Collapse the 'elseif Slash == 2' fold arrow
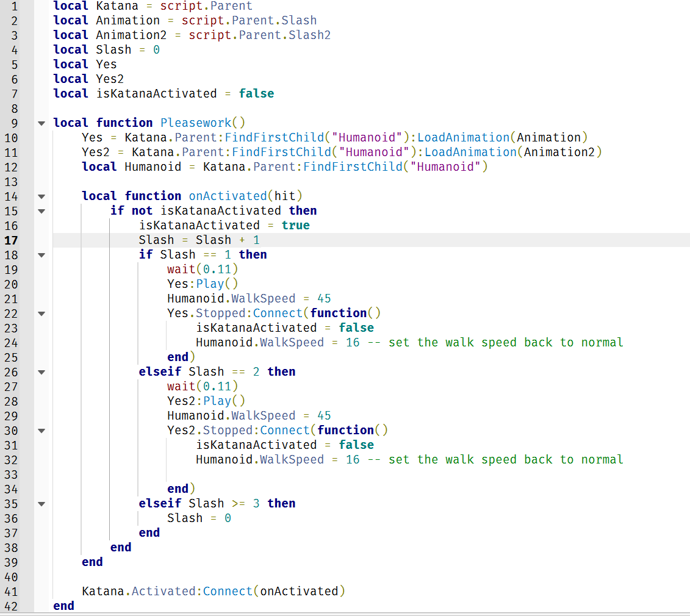 tap(41, 372)
